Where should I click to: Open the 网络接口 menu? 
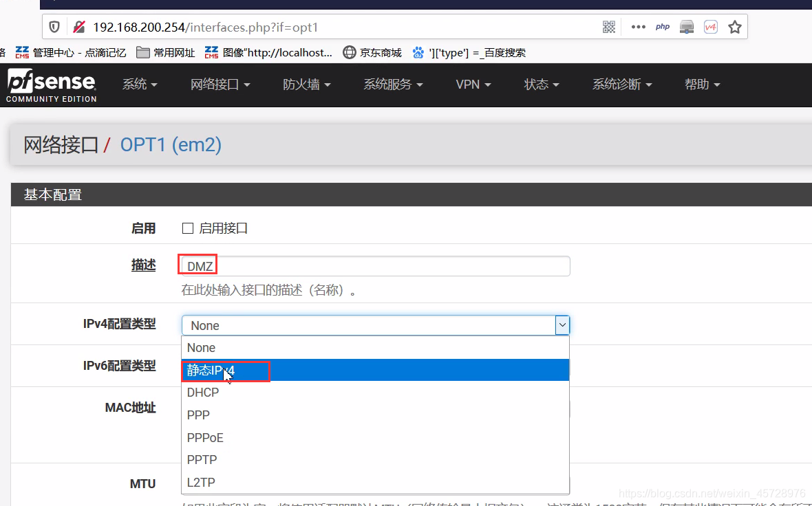tap(220, 85)
